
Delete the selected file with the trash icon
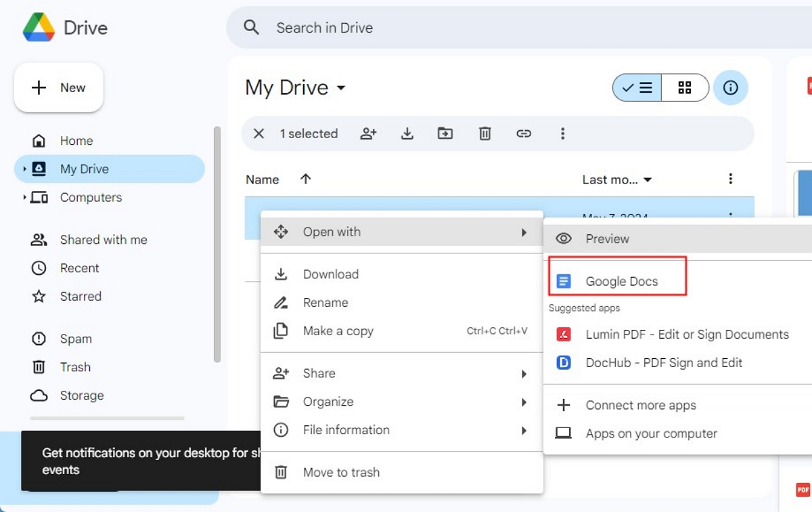pyautogui.click(x=484, y=133)
